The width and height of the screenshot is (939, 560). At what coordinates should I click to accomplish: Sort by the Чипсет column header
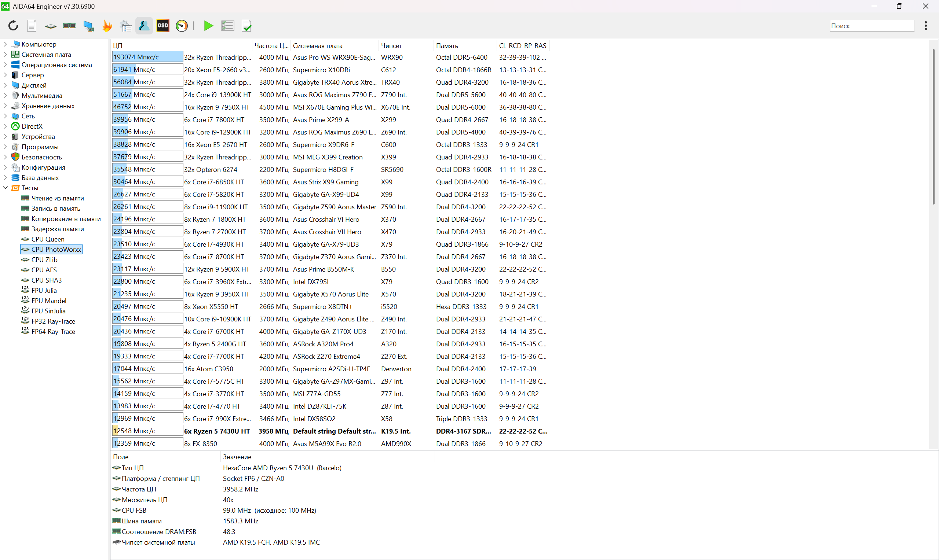point(406,45)
